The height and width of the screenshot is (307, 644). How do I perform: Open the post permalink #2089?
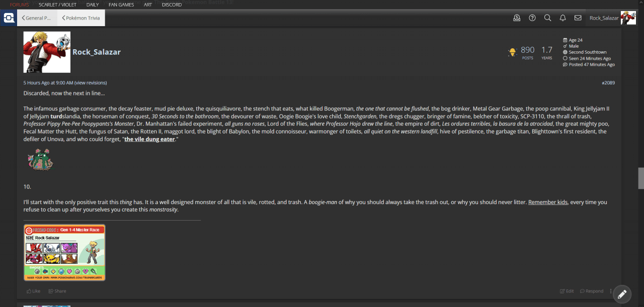pyautogui.click(x=608, y=82)
